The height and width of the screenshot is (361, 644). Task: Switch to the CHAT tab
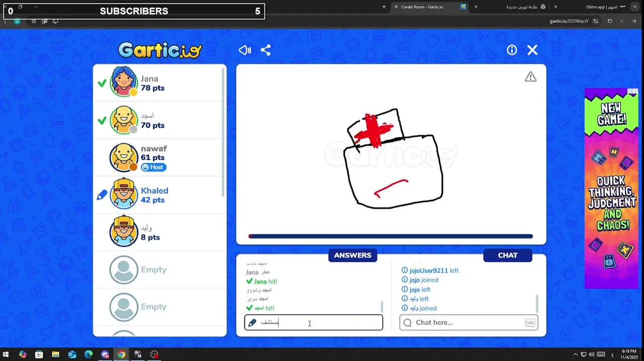(507, 255)
